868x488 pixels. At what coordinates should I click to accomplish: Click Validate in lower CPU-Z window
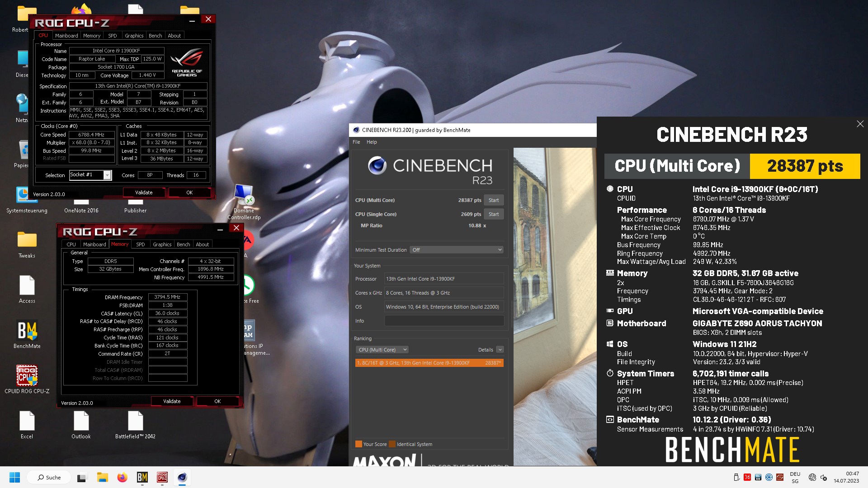coord(172,401)
